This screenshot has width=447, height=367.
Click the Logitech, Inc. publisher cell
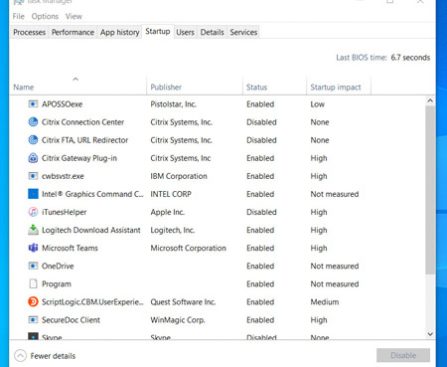pos(173,230)
